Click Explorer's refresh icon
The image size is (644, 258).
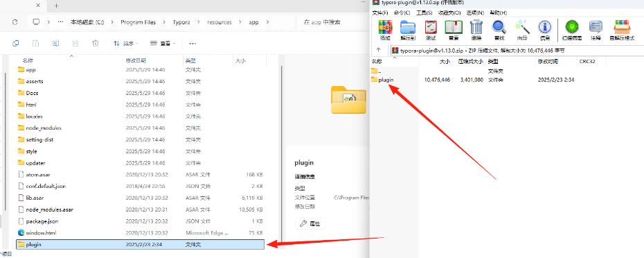[15, 22]
